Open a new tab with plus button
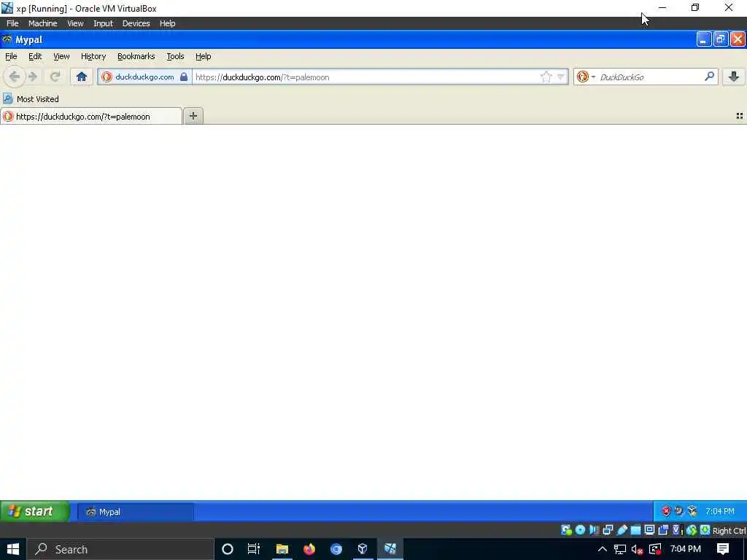This screenshot has width=747, height=560. coord(193,116)
